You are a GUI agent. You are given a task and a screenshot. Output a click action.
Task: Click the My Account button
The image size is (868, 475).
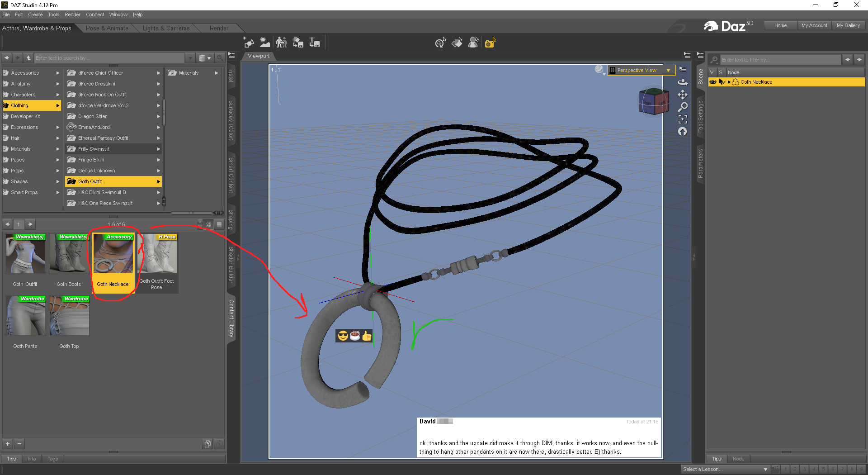pyautogui.click(x=814, y=25)
